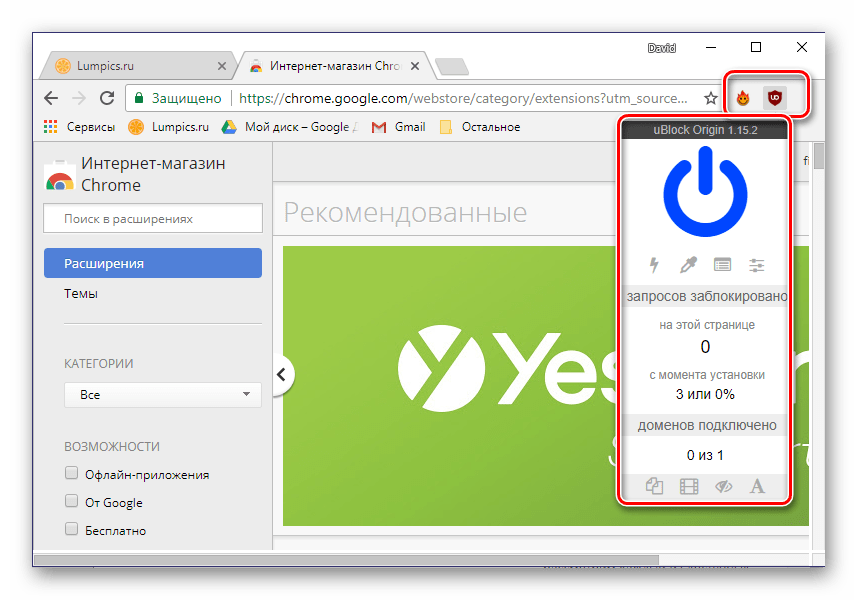Minimize the Chrome window
This screenshot has width=857, height=600.
click(711, 48)
